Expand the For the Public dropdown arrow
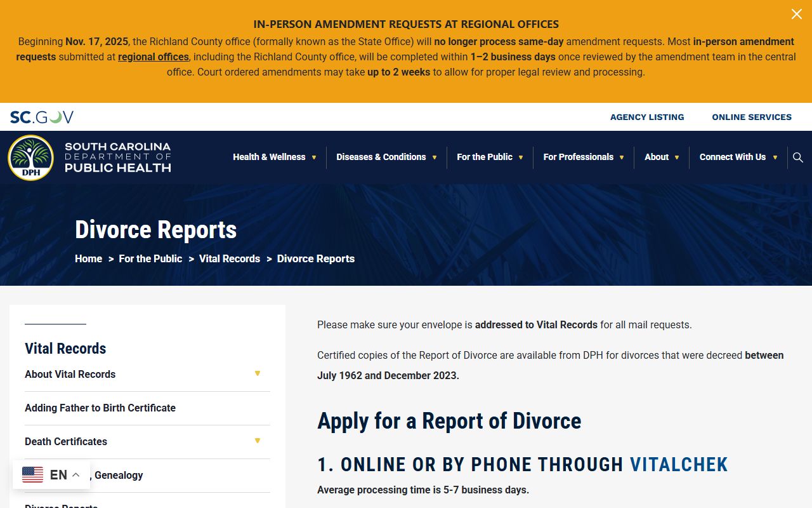Screen dimensions: 812x508 [521, 157]
